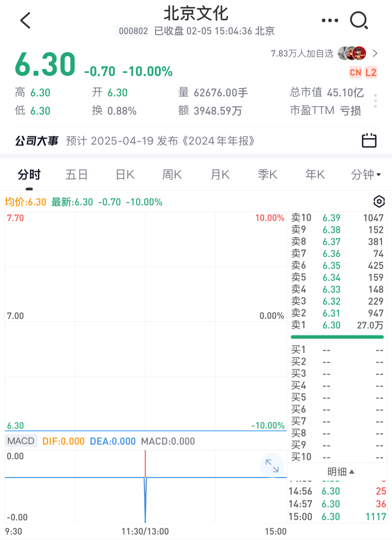Tap the stock code 000802 label

pyautogui.click(x=133, y=31)
